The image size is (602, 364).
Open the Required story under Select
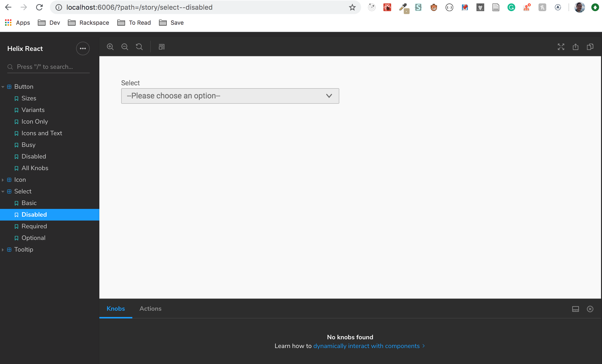34,226
